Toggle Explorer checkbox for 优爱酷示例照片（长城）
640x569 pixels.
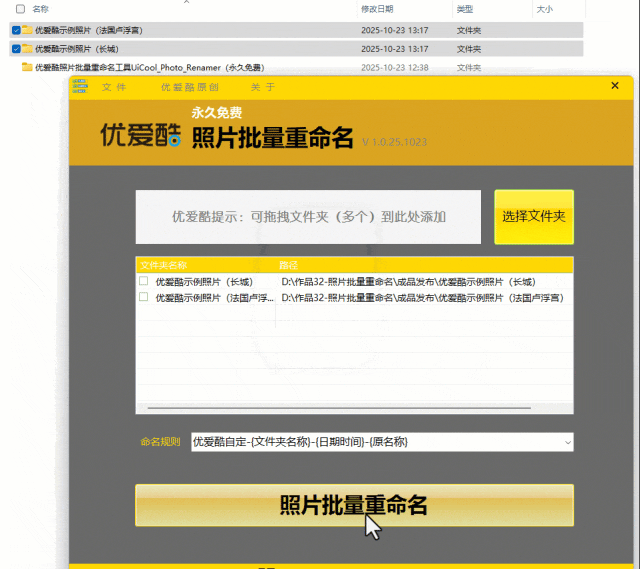pyautogui.click(x=16, y=49)
